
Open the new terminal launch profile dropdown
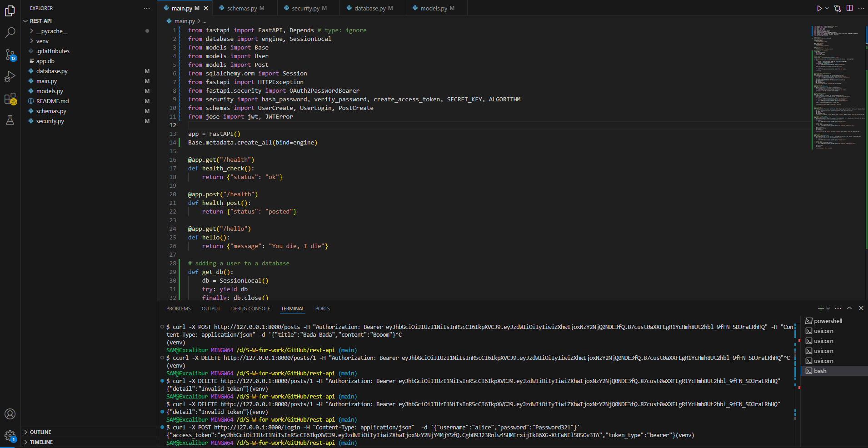pos(828,309)
